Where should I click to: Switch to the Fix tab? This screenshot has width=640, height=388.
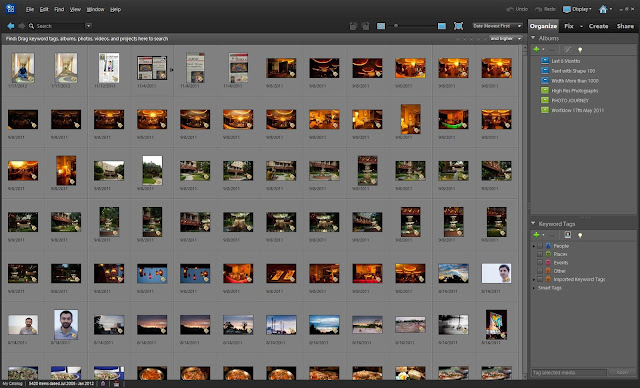pos(569,26)
